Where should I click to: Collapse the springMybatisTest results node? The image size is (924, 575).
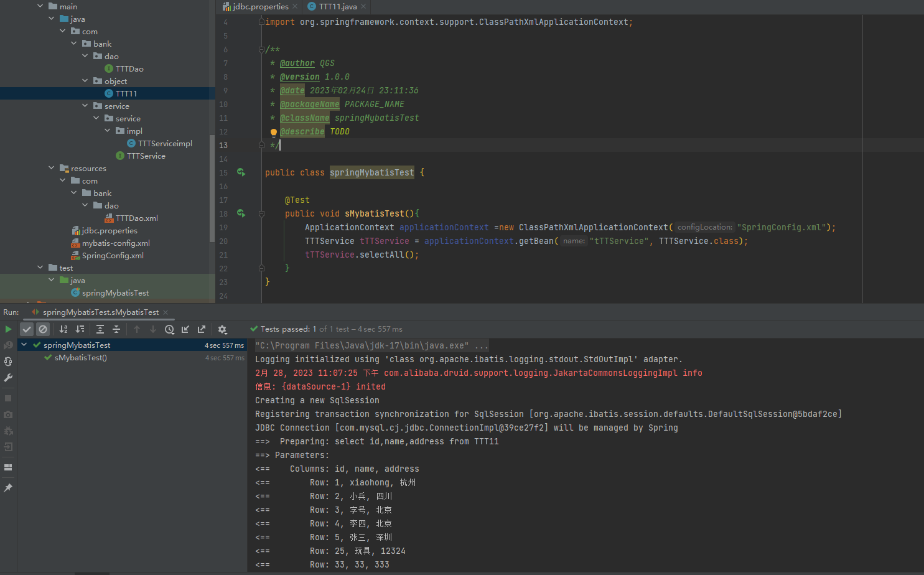pos(24,345)
